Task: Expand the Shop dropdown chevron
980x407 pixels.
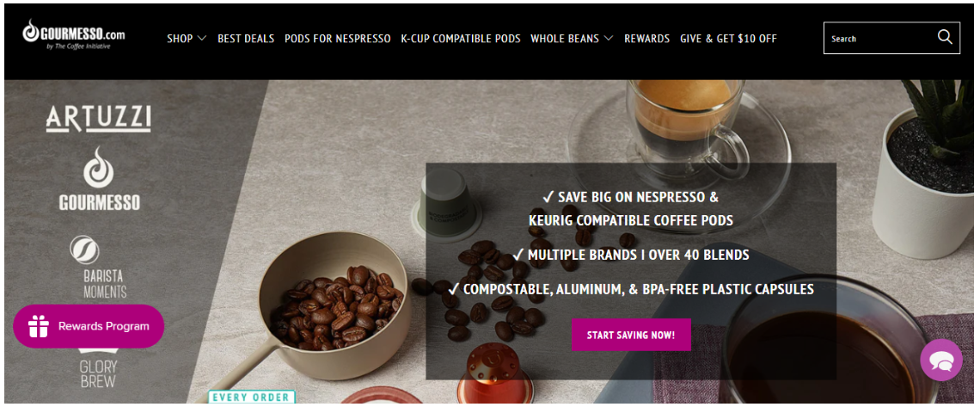Action: (x=202, y=39)
